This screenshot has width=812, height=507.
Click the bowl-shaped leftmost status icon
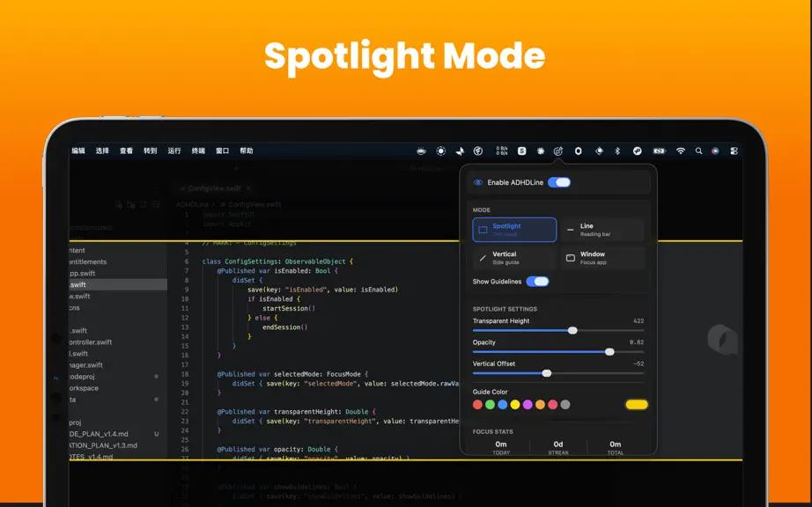422,151
